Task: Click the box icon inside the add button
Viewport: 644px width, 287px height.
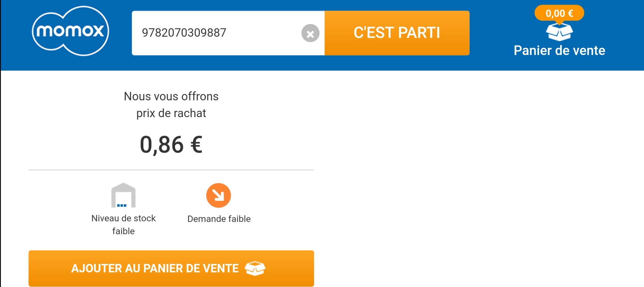Action: click(x=256, y=268)
